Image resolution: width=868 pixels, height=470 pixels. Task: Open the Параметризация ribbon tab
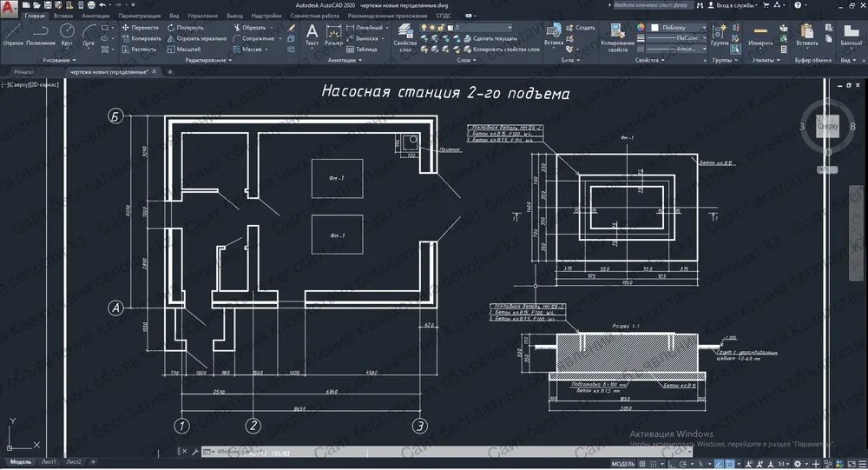click(140, 17)
